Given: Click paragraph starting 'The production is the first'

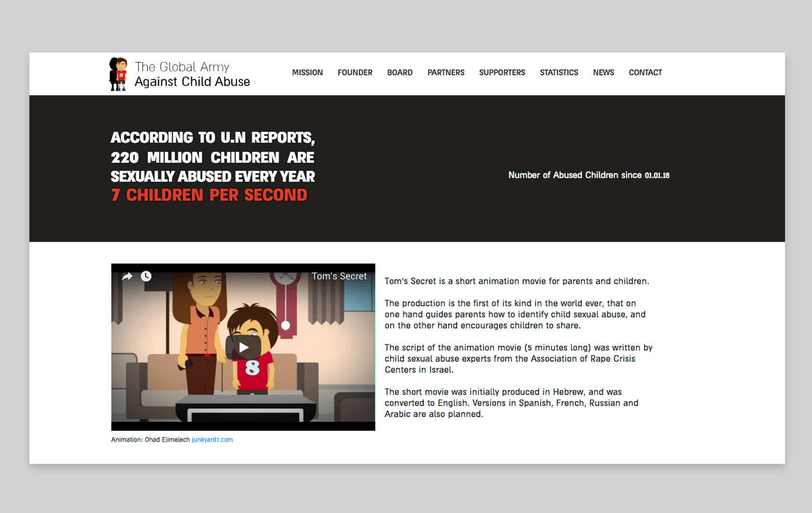Looking at the screenshot, I should 515,315.
